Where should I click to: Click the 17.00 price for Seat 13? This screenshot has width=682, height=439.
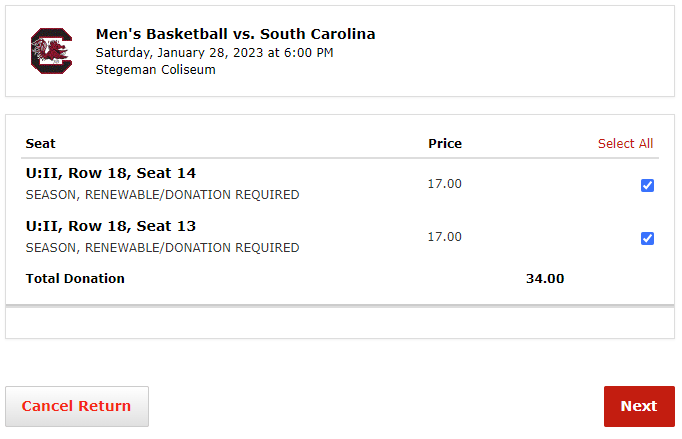pos(444,237)
